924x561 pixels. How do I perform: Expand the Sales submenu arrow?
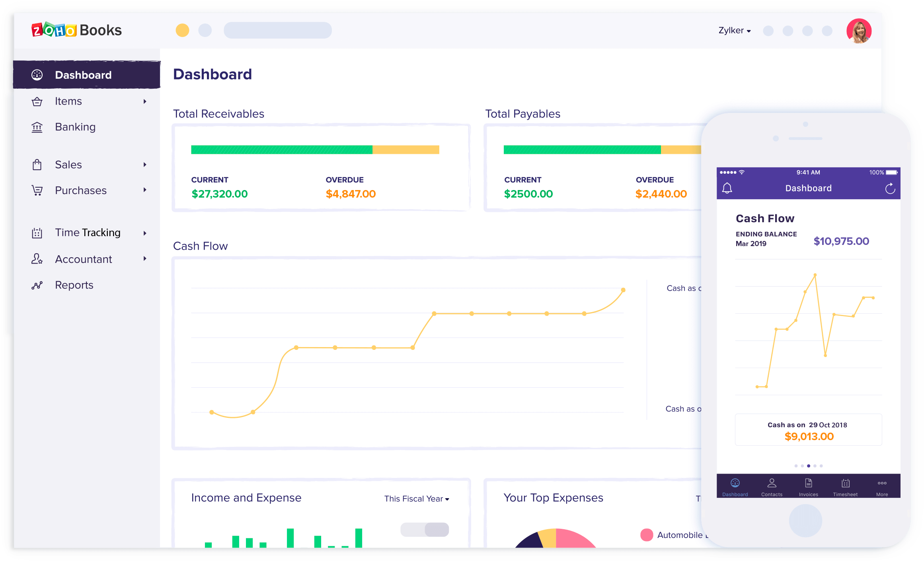(x=145, y=165)
